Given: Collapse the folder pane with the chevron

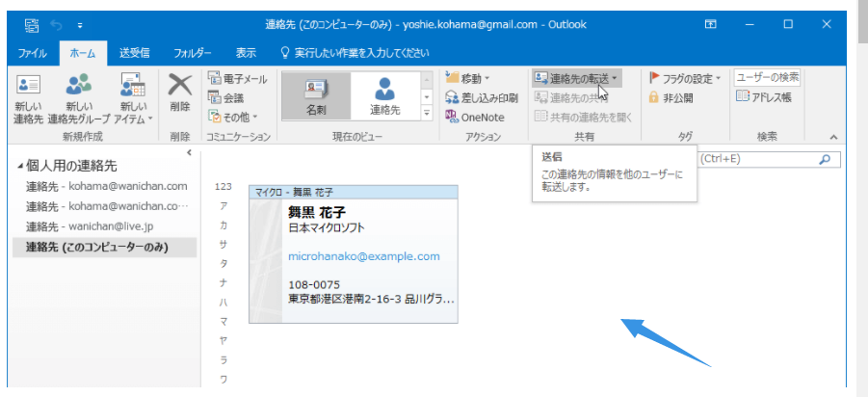Looking at the screenshot, I should [x=189, y=152].
